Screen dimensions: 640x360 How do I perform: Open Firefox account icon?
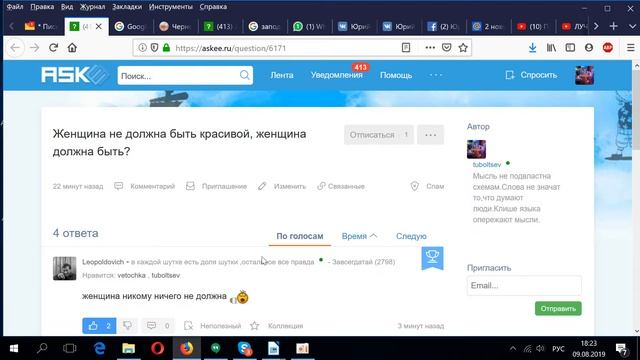tap(589, 48)
